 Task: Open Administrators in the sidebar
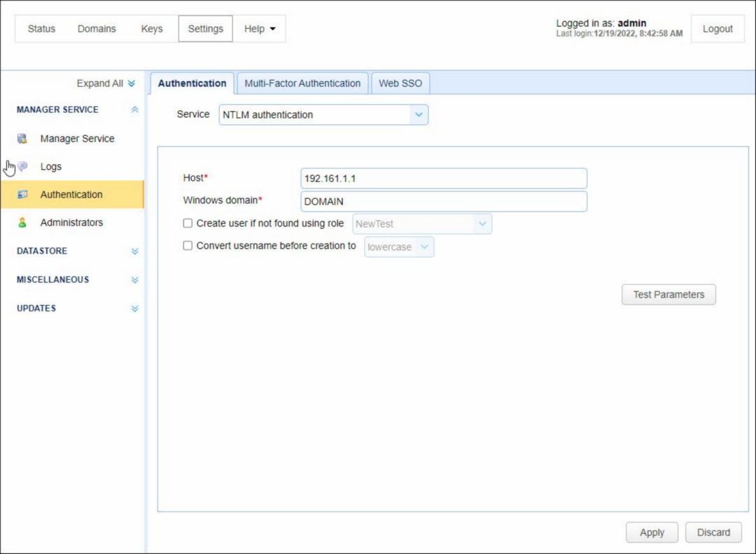[x=72, y=222]
